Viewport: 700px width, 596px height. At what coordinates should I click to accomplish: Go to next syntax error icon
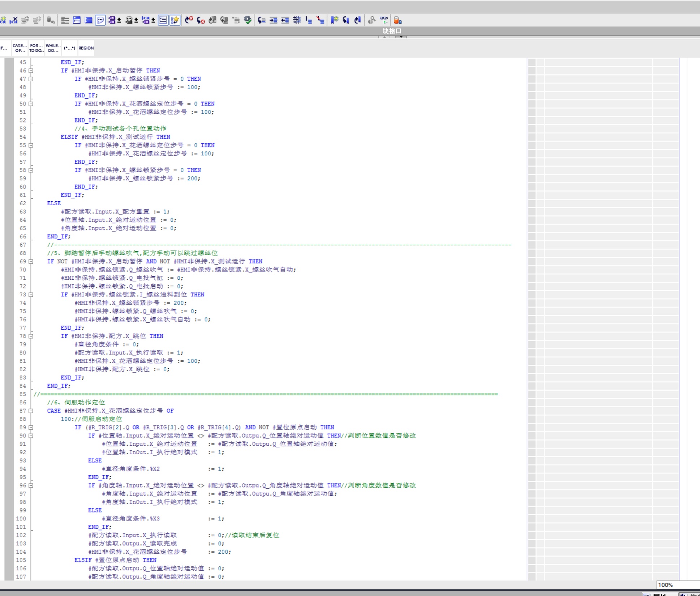pos(201,20)
